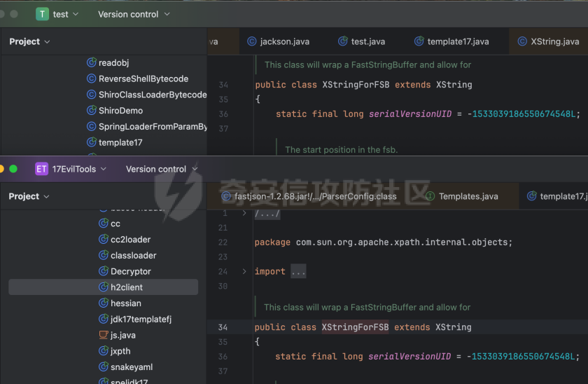Click the Decryptor class icon
The width and height of the screenshot is (588, 384).
[104, 271]
